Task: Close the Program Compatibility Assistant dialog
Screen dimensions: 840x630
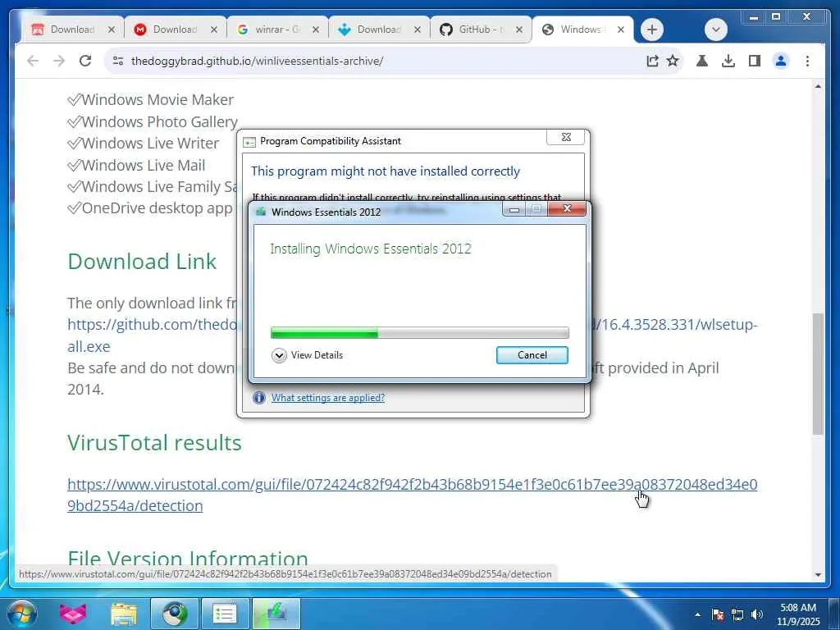Action: click(566, 137)
